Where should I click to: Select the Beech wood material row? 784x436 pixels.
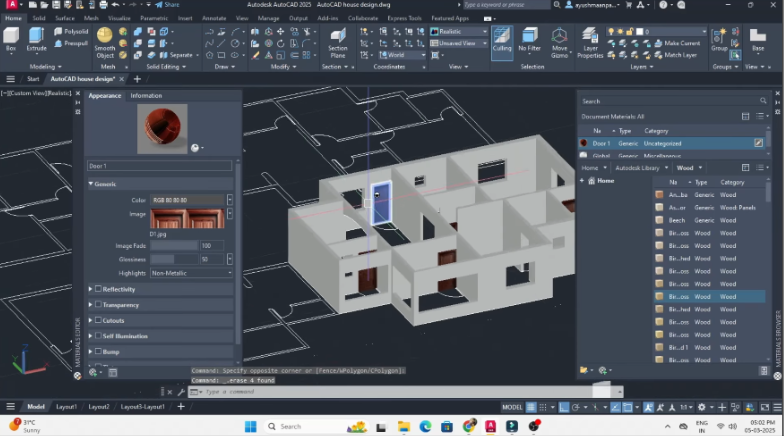click(709, 220)
